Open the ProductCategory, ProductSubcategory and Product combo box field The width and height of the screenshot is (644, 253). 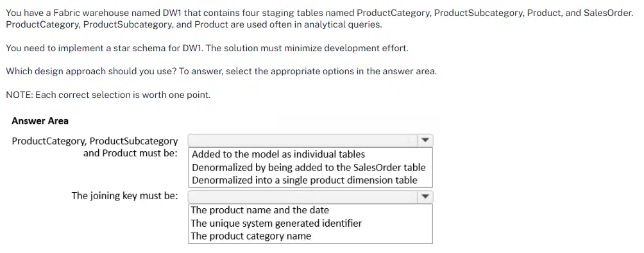310,141
